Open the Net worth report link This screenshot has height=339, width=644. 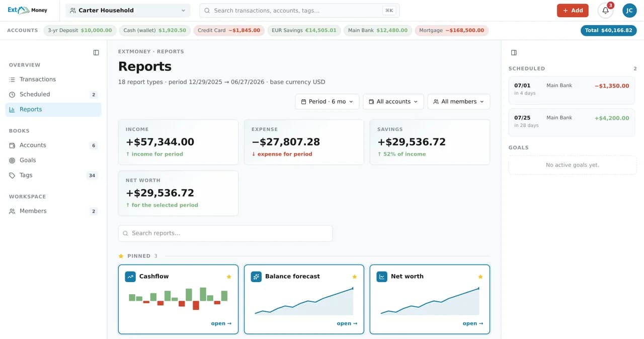click(x=473, y=323)
